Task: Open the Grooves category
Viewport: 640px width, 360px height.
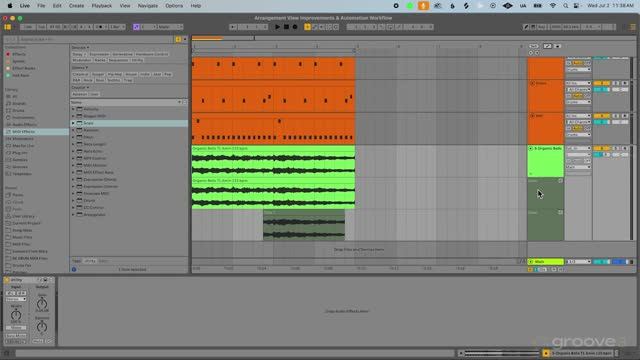Action: pos(20,167)
